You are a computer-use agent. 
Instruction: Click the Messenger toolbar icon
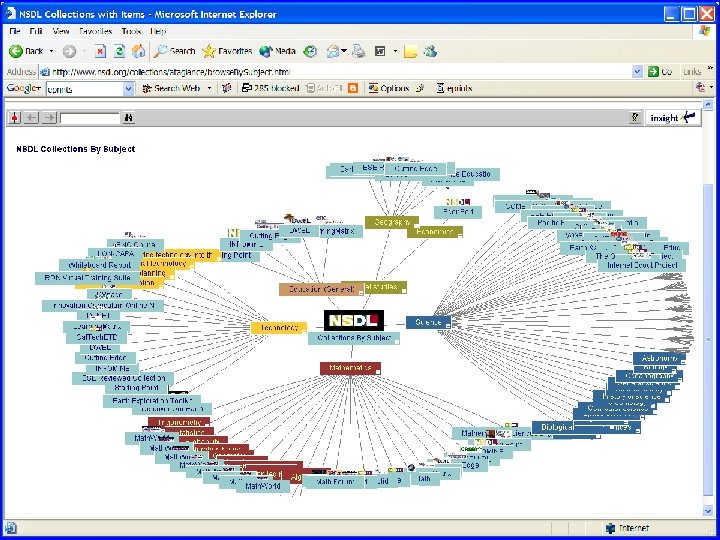point(430,51)
